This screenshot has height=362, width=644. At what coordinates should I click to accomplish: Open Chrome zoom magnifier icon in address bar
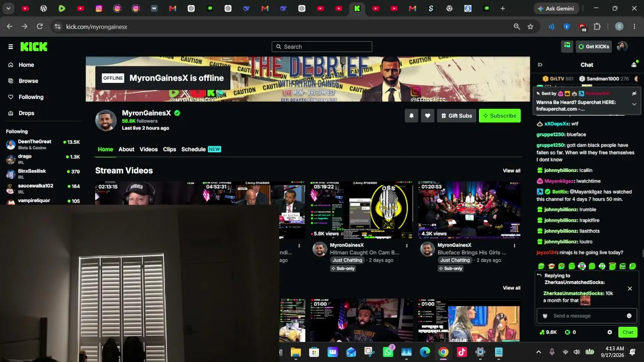tap(517, 27)
